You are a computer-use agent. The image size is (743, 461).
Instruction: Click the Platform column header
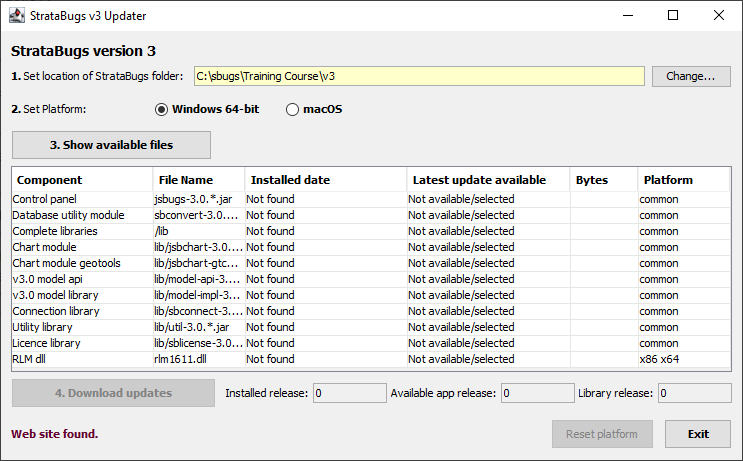tap(684, 180)
